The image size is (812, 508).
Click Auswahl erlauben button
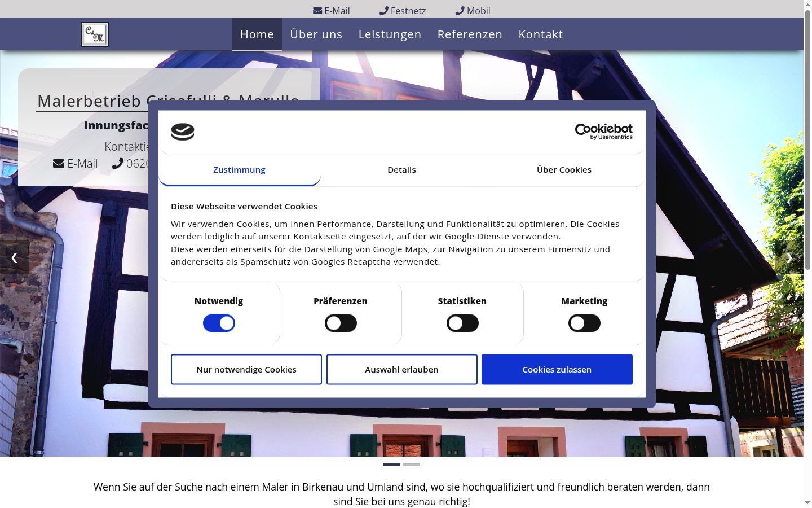pyautogui.click(x=401, y=370)
